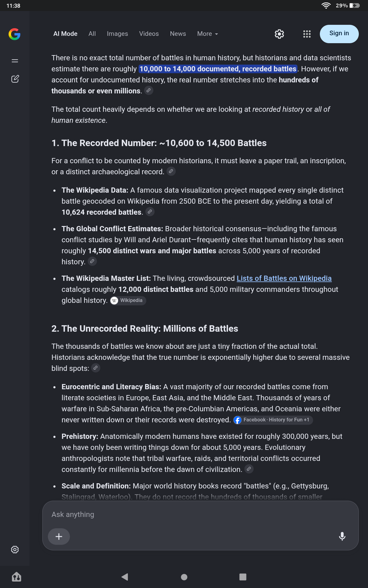Select the All results tab
Screen dimensions: 368x588
[x=92, y=34]
